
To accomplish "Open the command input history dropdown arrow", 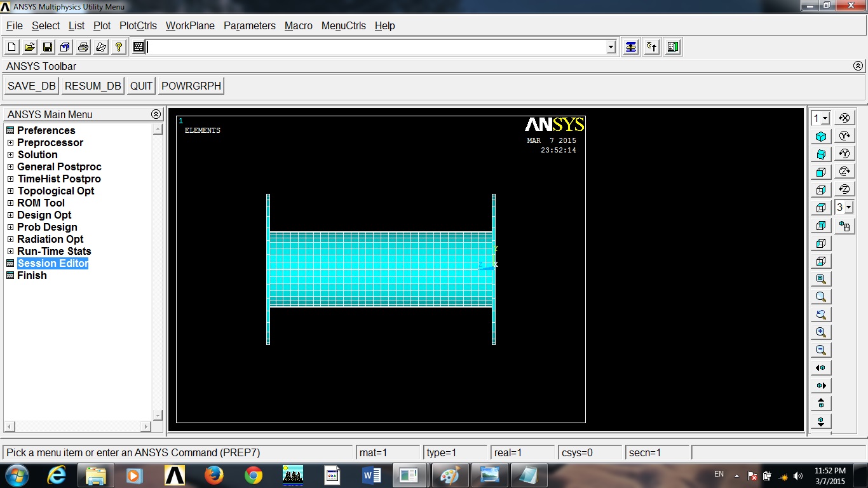I will tap(611, 47).
